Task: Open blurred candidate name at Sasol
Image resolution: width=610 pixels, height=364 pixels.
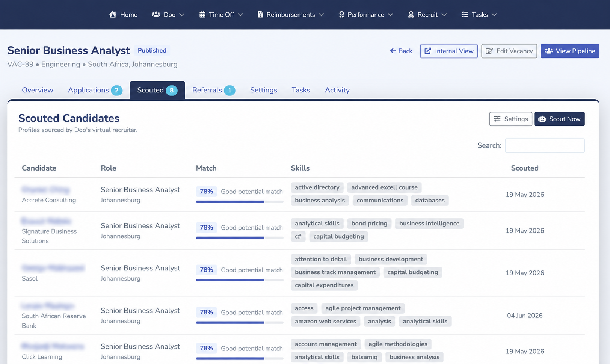Action: [x=53, y=268]
